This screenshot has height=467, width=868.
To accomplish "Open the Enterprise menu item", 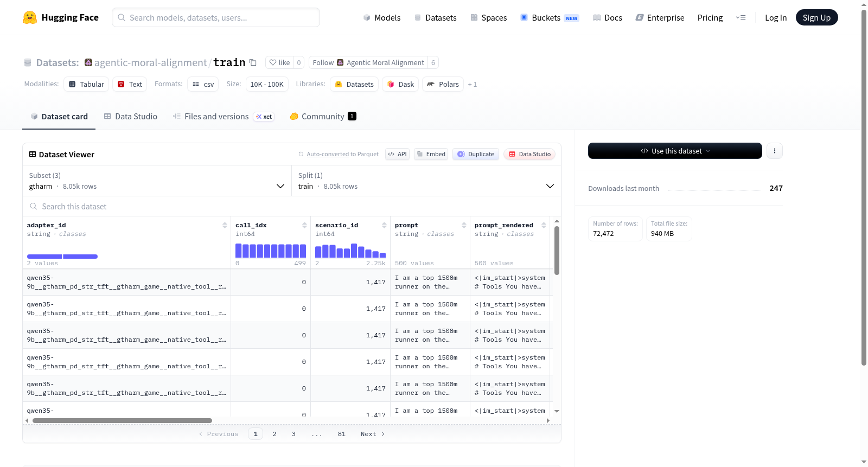I will [660, 17].
